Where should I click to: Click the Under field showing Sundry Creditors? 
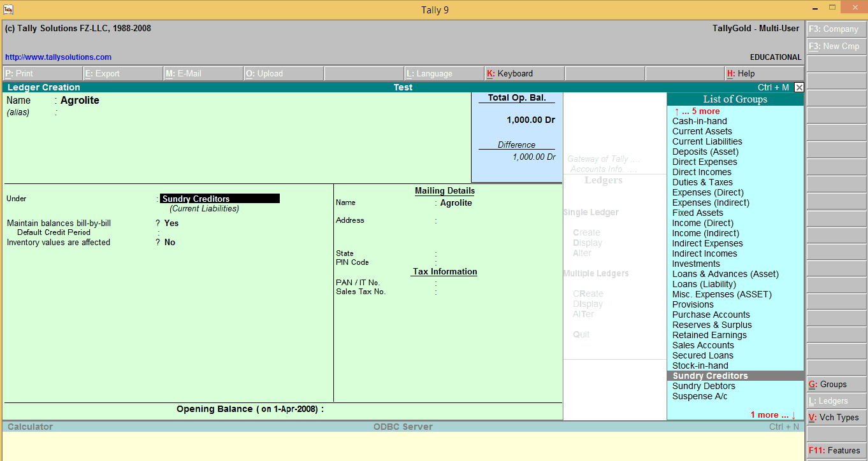(220, 199)
